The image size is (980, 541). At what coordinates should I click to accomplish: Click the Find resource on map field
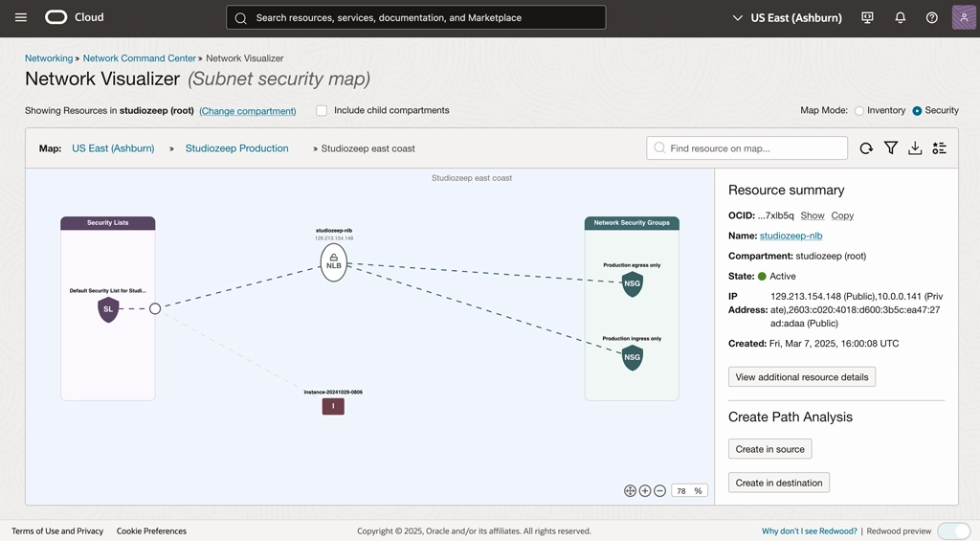click(746, 148)
